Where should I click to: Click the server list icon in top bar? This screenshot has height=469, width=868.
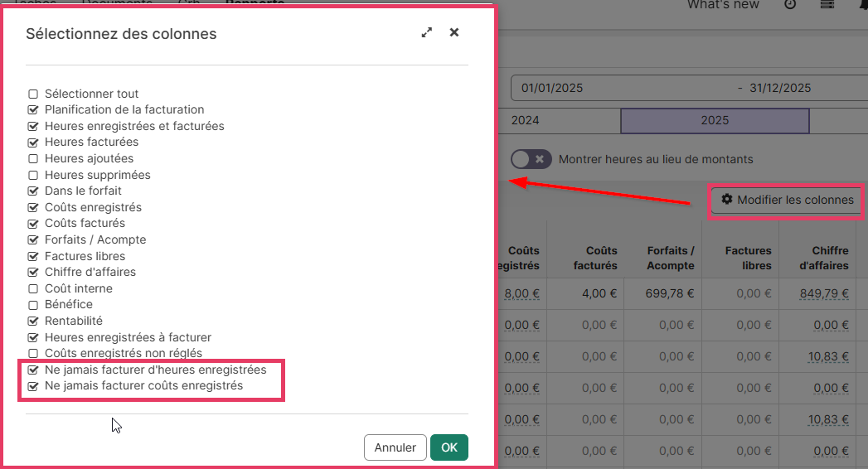tap(827, 5)
